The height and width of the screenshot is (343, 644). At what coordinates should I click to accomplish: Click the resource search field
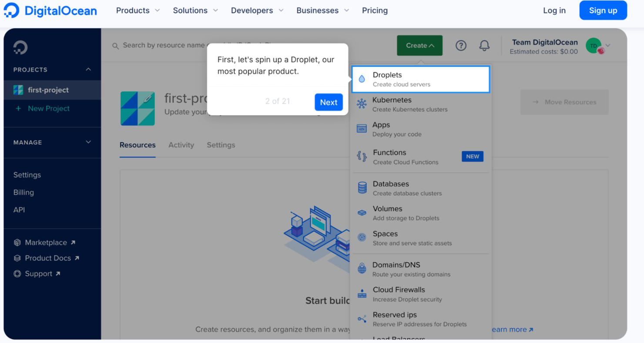point(174,45)
